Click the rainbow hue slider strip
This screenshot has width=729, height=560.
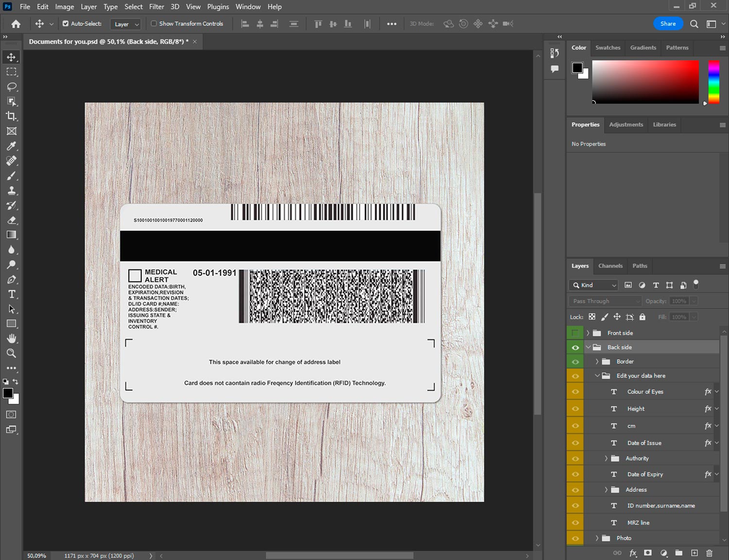tap(713, 82)
